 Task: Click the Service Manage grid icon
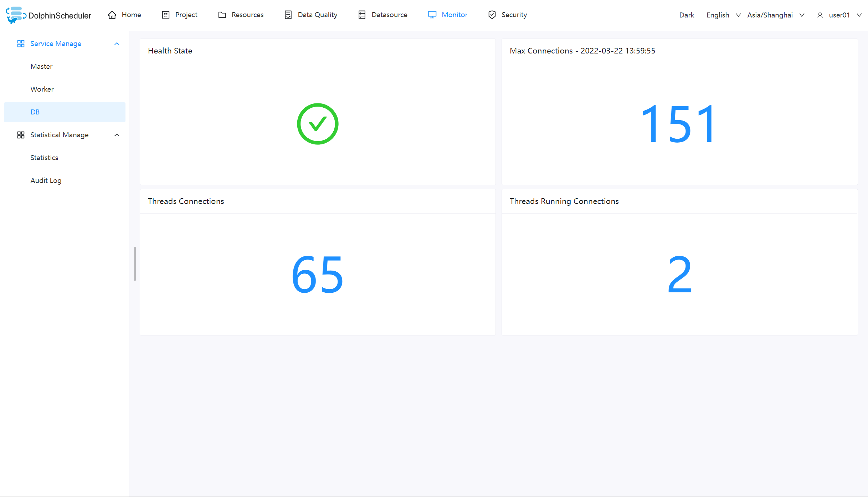(x=20, y=43)
